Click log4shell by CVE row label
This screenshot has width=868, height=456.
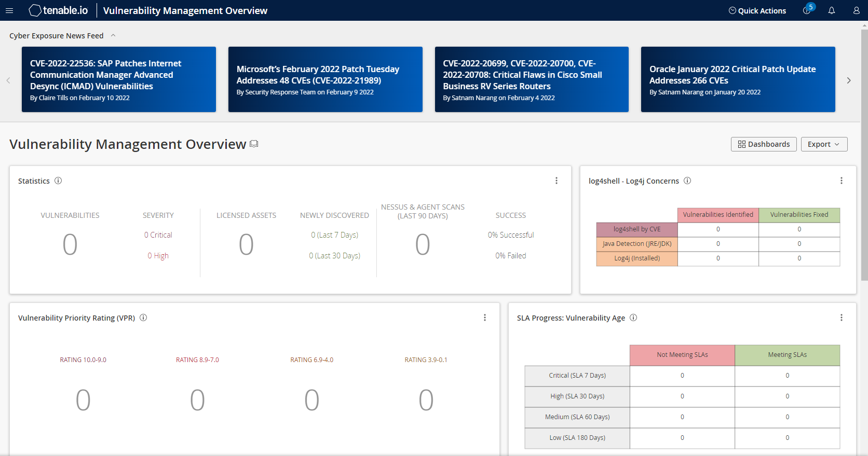637,229
